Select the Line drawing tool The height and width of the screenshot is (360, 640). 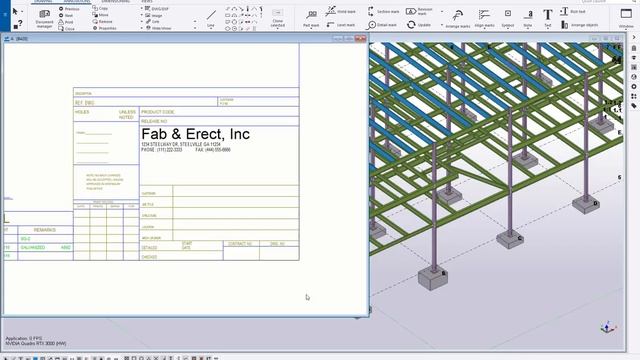point(211,18)
